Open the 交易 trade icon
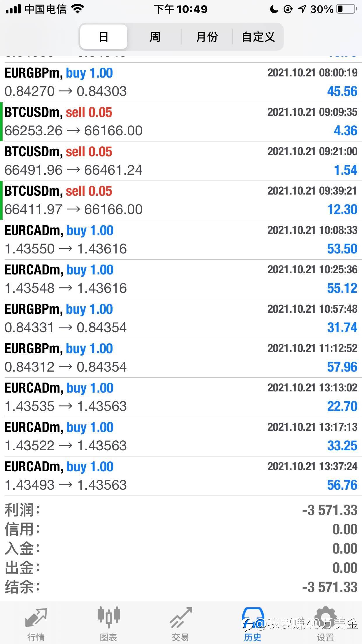The width and height of the screenshot is (362, 644). point(181,617)
